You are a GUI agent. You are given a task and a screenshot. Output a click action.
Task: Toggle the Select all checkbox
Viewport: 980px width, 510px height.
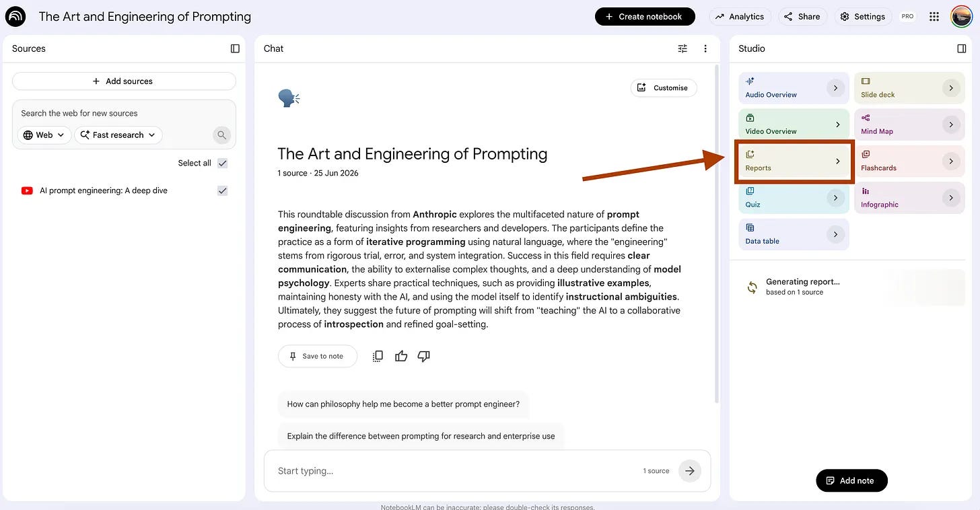point(223,163)
